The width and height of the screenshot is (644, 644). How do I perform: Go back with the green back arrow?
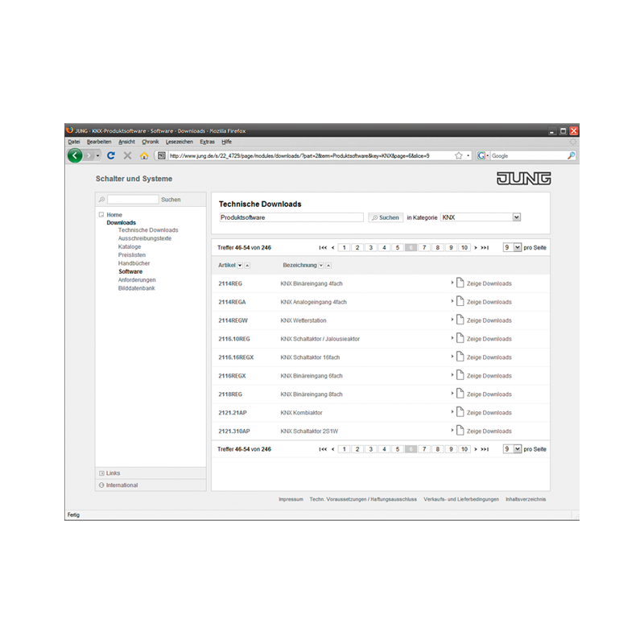pyautogui.click(x=75, y=155)
